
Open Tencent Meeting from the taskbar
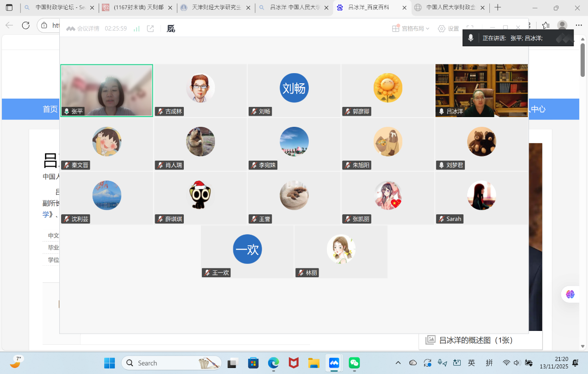point(334,363)
